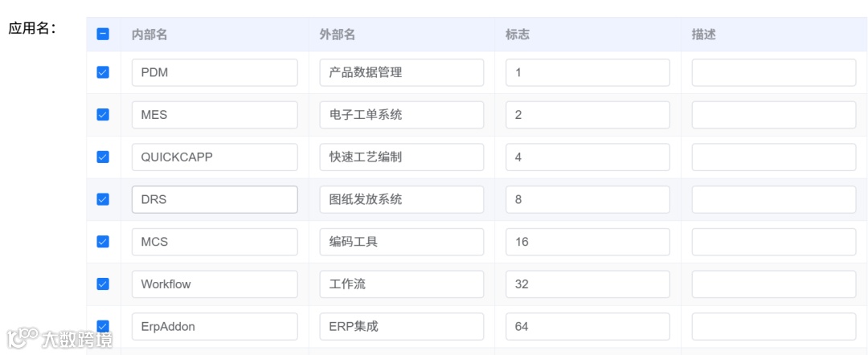
Task: Click the 标志 column header
Action: tap(518, 35)
